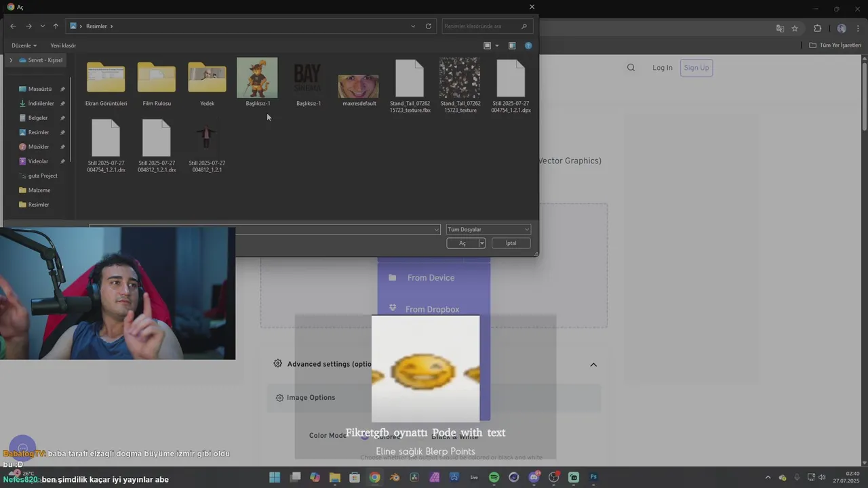This screenshot has width=868, height=488.
Task: Select the Film Rulosu folder
Action: click(157, 83)
